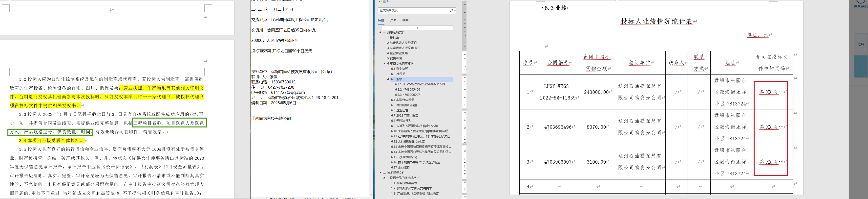The image size is (868, 199).
Task: Click the line 20000元人民币投标保证金
Action: (x=275, y=41)
